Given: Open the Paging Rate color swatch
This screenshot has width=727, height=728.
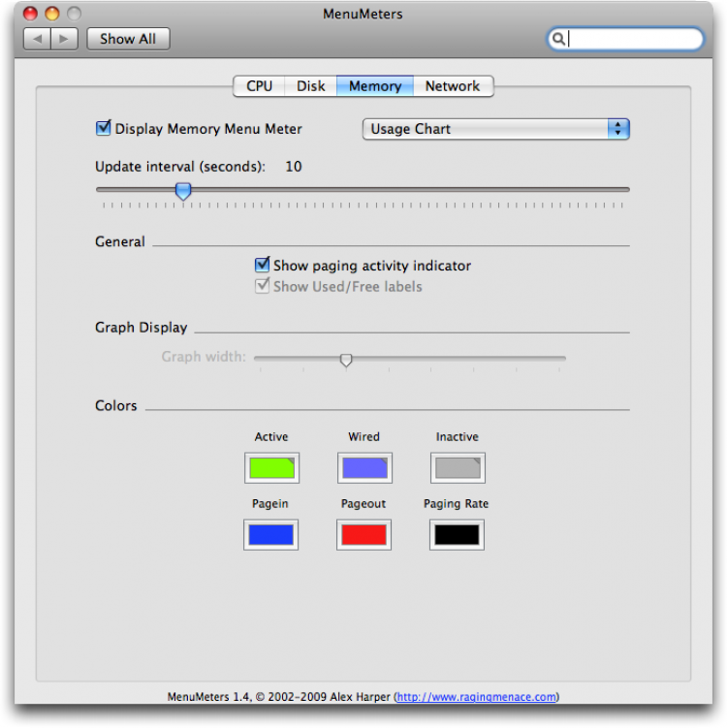Looking at the screenshot, I should [x=457, y=534].
